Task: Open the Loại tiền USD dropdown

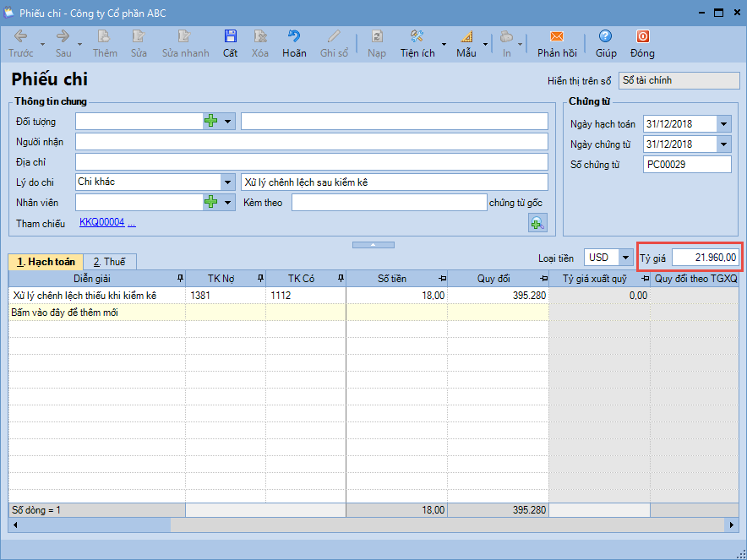Action: point(625,258)
